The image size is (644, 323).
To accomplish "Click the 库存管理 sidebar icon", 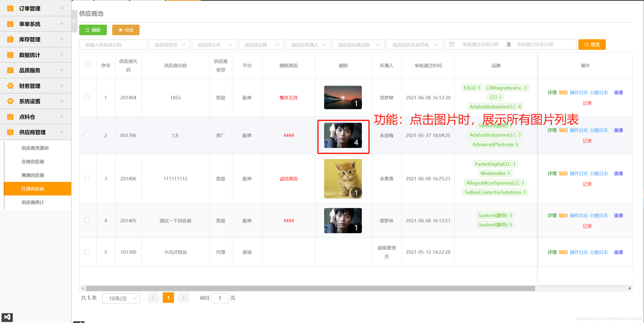I will pos(10,39).
